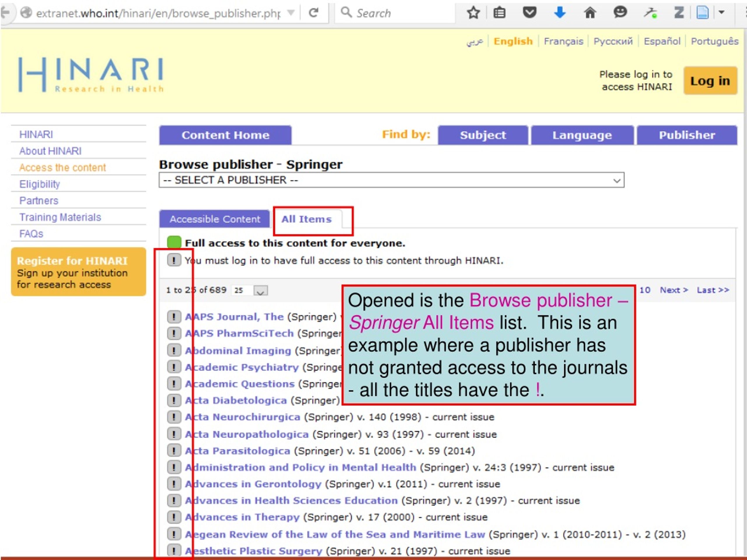This screenshot has width=747, height=560.
Task: Go to the Next results page
Action: click(x=674, y=290)
